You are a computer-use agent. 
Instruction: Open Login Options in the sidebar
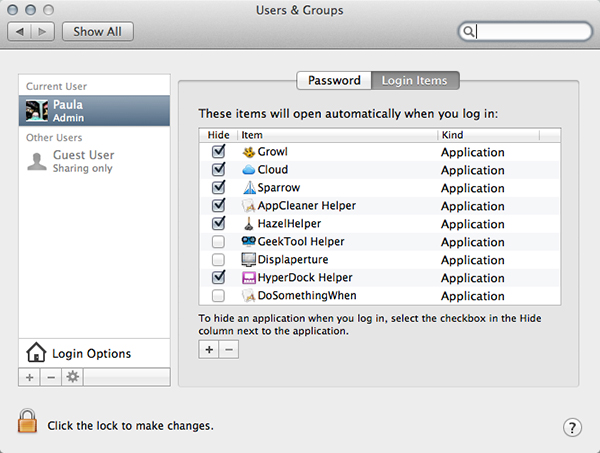(94, 353)
